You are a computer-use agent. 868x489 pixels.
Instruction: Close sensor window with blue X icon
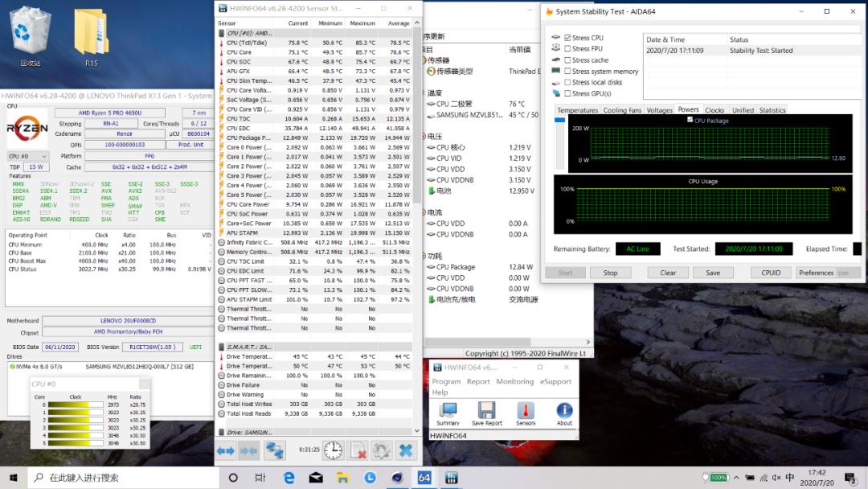(406, 450)
